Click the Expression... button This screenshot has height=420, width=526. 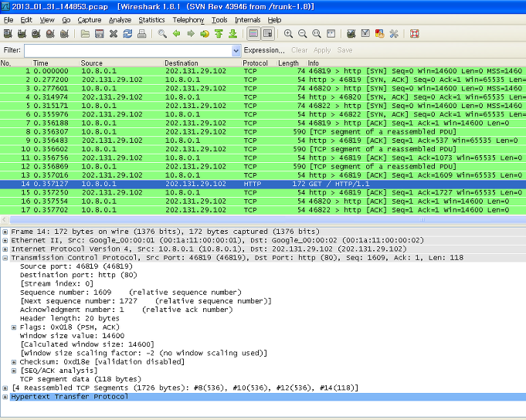pyautogui.click(x=264, y=50)
